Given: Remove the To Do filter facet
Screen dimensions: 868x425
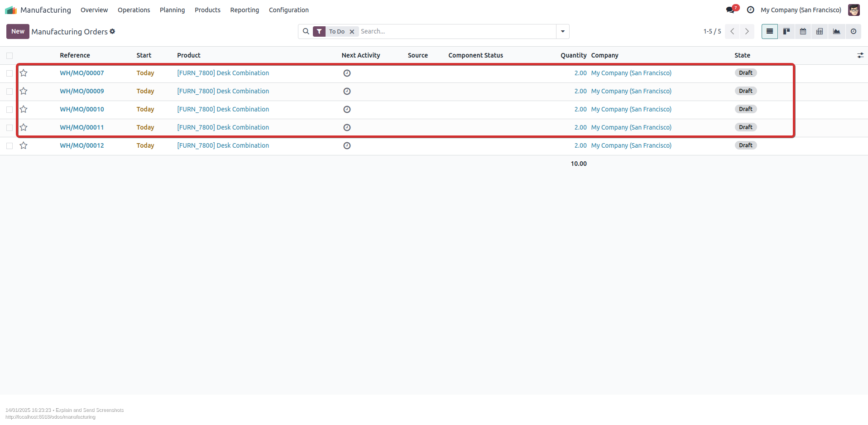Looking at the screenshot, I should click(352, 32).
